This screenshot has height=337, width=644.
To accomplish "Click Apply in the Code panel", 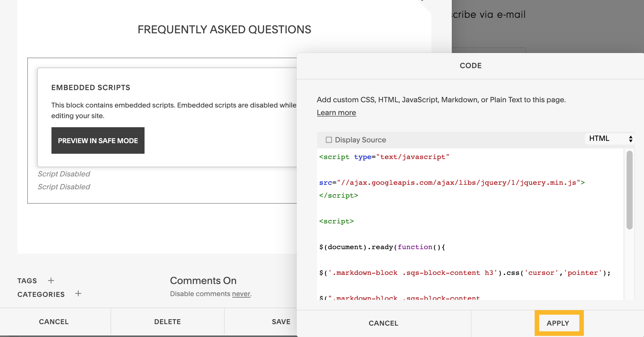I will tap(558, 323).
